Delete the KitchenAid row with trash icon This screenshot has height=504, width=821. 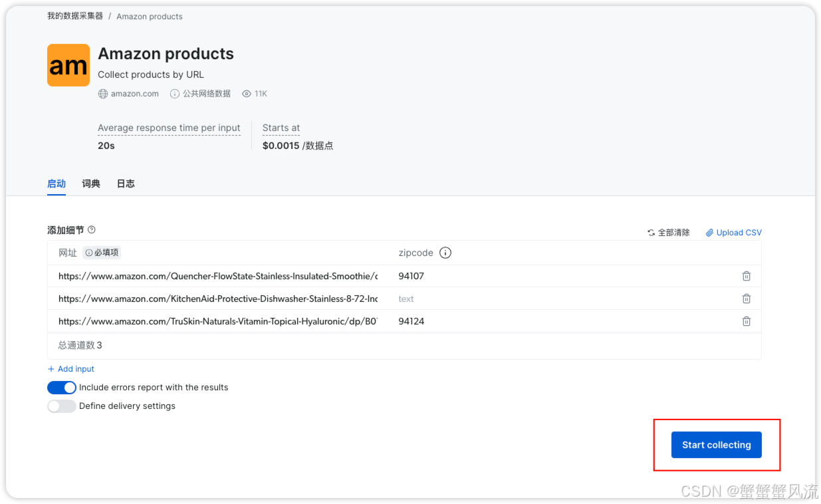(x=747, y=299)
